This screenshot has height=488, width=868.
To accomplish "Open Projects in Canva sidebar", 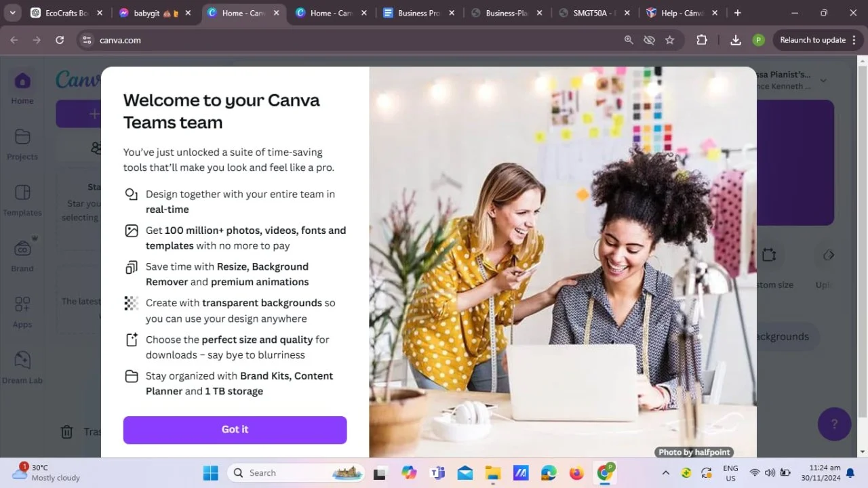I will tap(22, 144).
